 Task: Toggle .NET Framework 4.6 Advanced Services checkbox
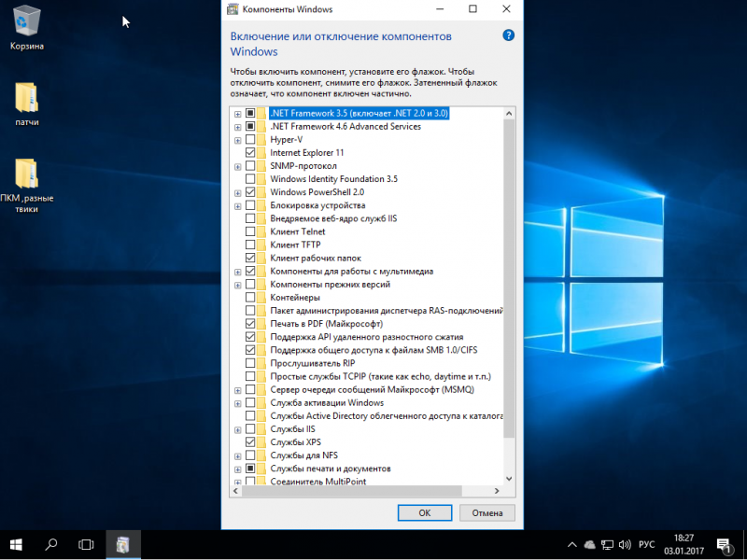(250, 127)
